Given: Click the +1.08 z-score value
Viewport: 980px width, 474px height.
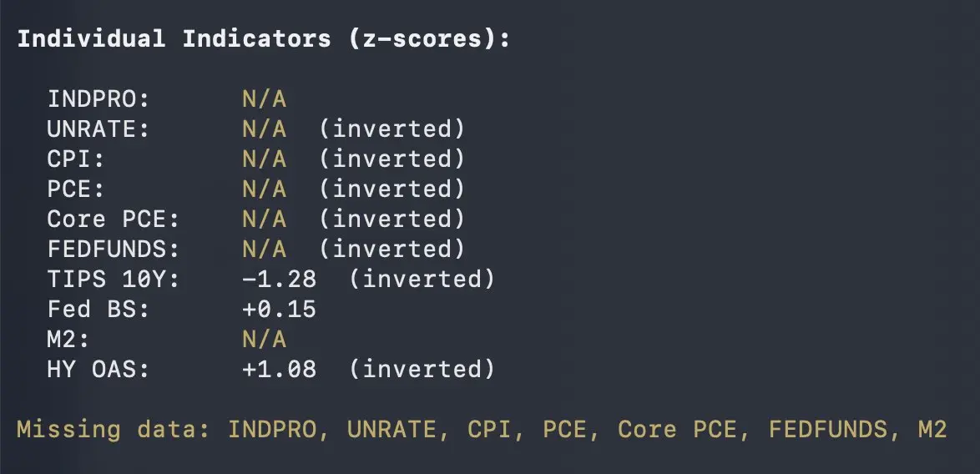Looking at the screenshot, I should [279, 370].
